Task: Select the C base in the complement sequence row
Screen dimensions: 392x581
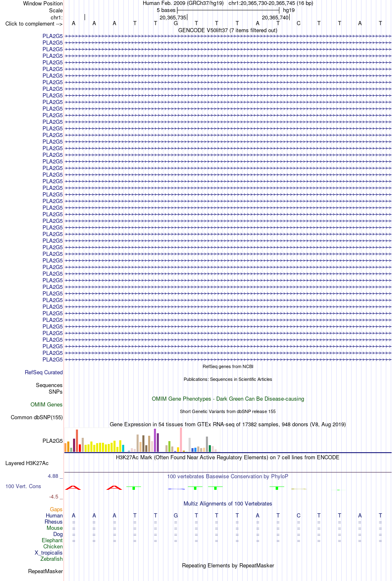Action: coord(298,23)
